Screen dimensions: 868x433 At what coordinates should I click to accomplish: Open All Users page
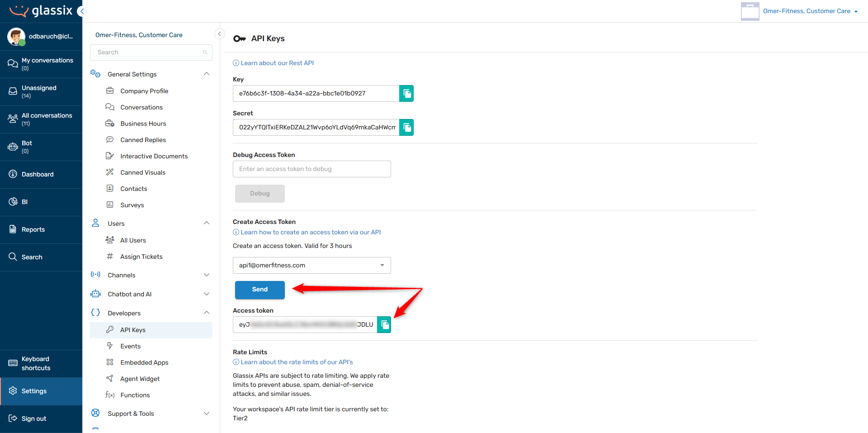click(151, 240)
